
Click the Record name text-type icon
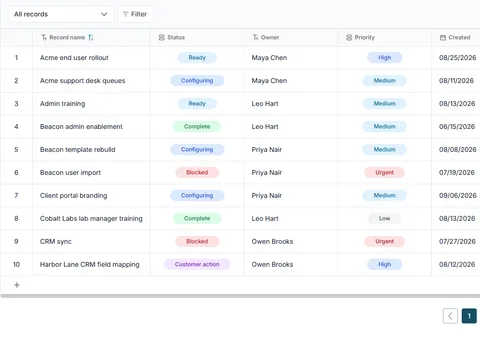[44, 37]
